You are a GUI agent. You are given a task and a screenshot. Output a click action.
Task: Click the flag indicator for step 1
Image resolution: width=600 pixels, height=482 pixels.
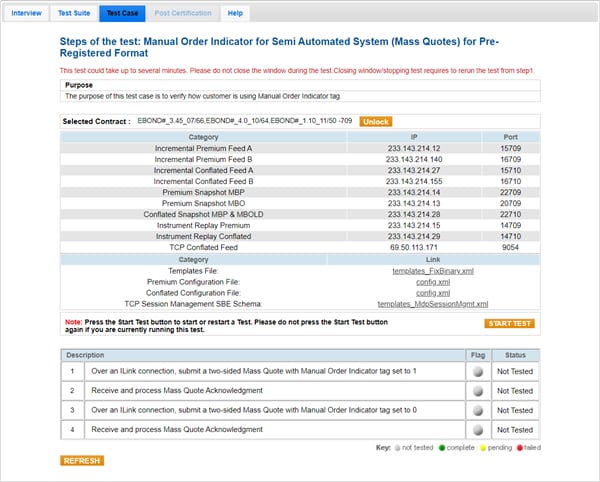[x=477, y=371]
